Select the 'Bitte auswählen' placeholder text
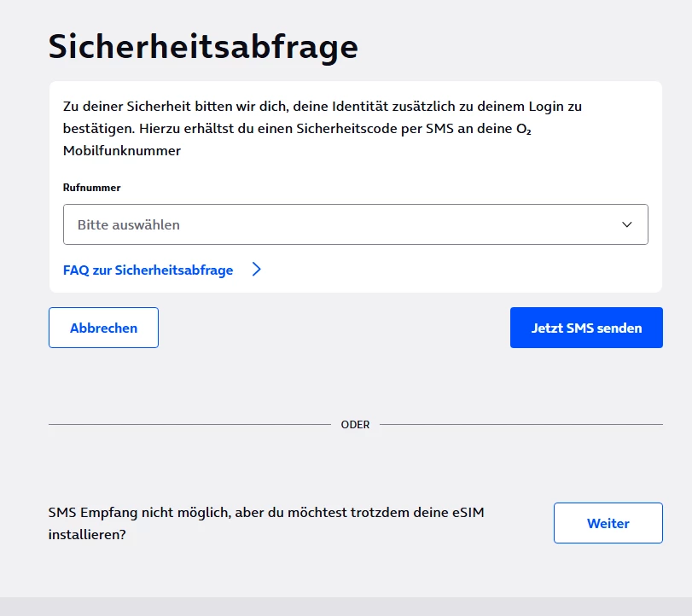This screenshot has height=616, width=692. (x=129, y=225)
